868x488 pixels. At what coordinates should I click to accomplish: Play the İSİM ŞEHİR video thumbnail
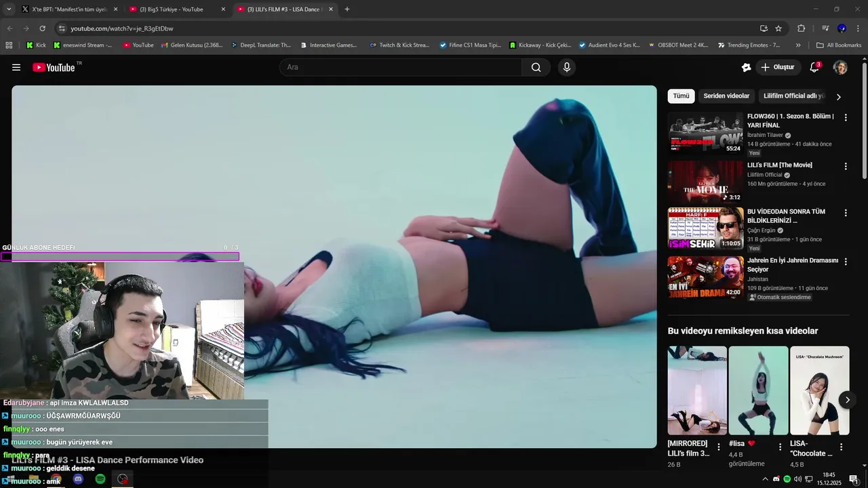point(705,228)
